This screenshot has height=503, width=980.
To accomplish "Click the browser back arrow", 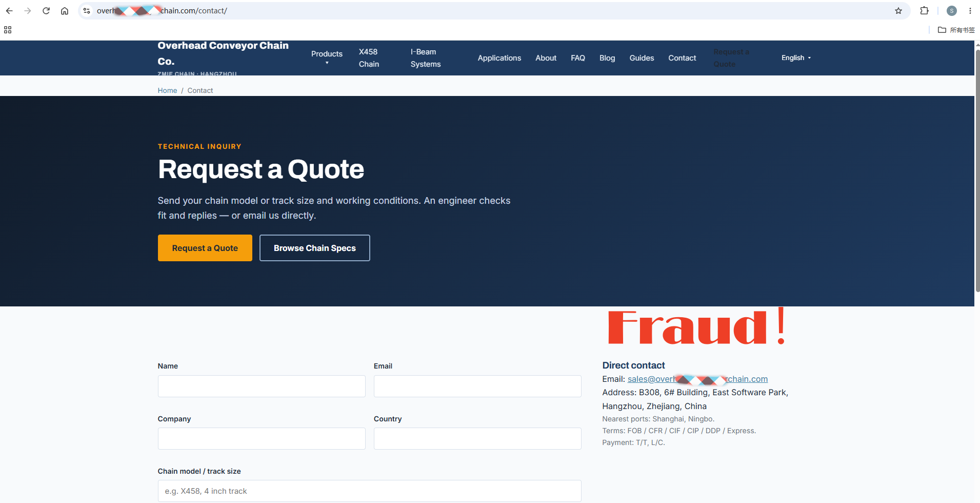I will coord(9,11).
